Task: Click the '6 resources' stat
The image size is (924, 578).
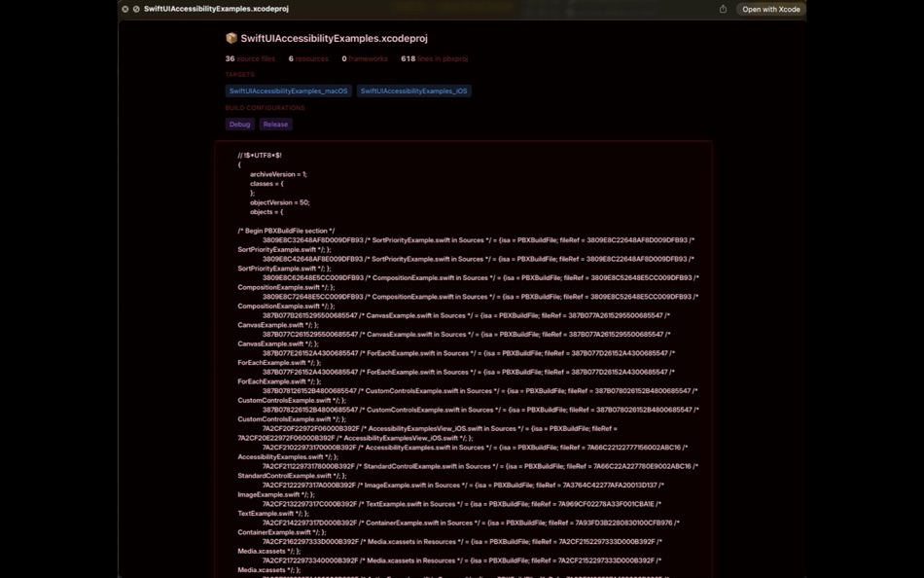Action: click(308, 58)
